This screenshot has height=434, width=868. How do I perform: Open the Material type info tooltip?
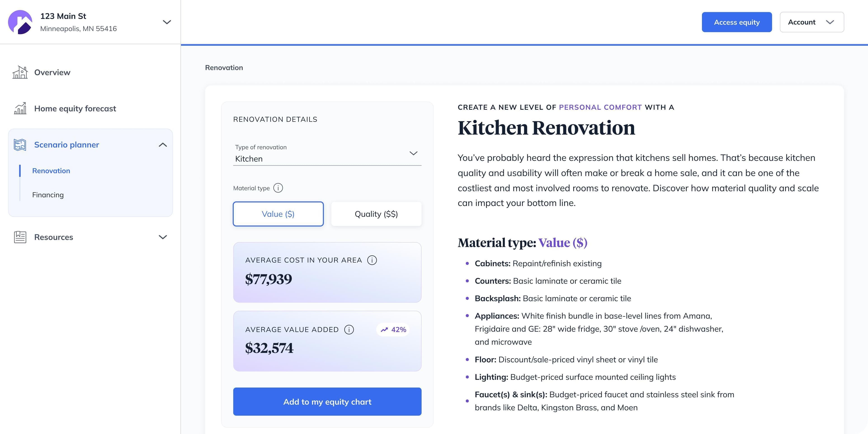(278, 188)
